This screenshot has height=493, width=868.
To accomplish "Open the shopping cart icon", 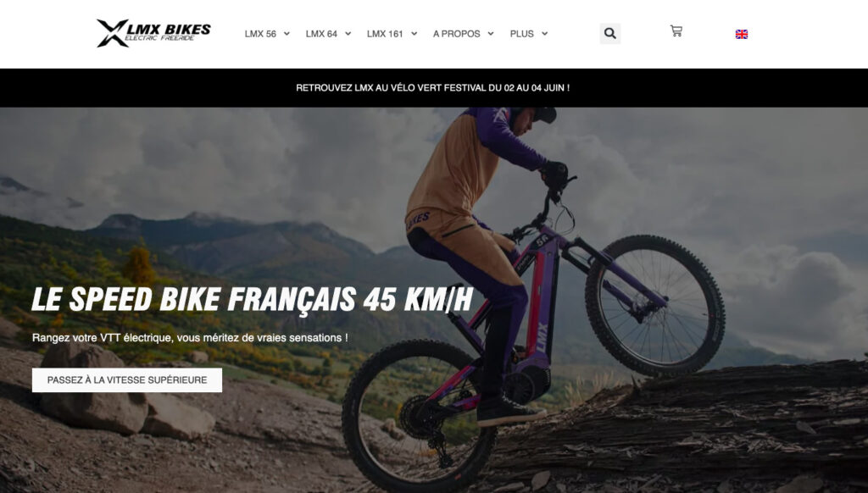I will point(676,31).
